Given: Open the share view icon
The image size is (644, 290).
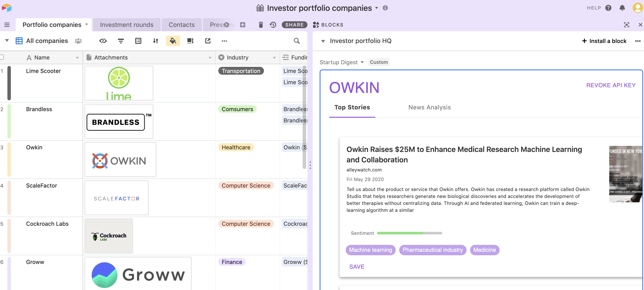Looking at the screenshot, I should (x=208, y=41).
